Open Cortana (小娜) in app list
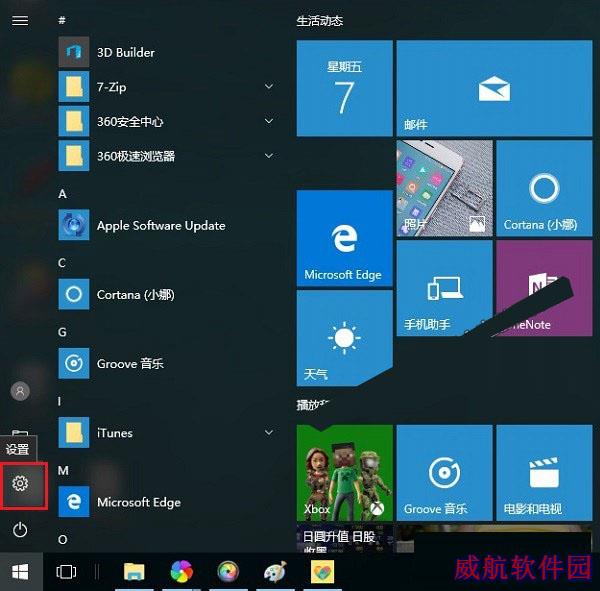 pos(166,294)
